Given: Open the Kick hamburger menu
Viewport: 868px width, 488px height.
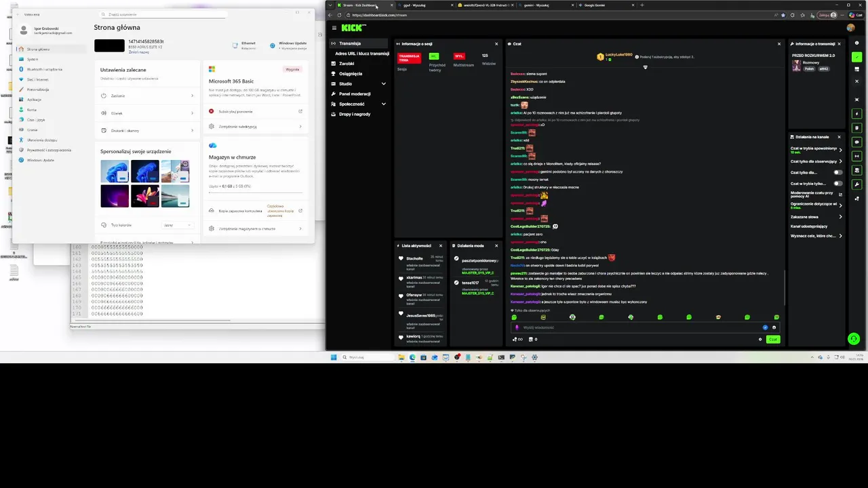Looking at the screenshot, I should point(334,28).
